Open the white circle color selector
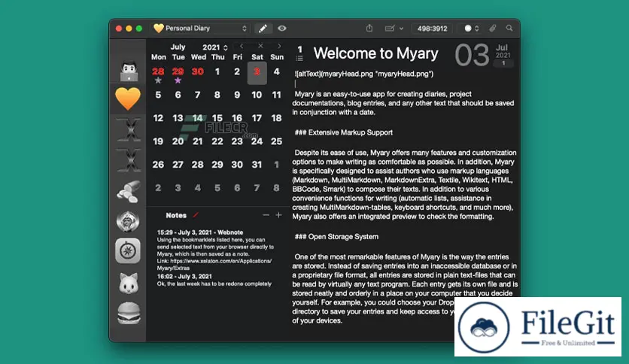 472,29
